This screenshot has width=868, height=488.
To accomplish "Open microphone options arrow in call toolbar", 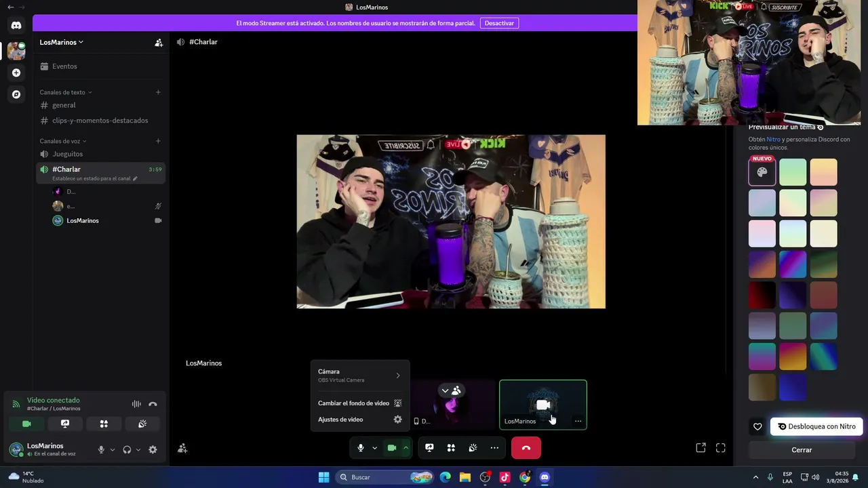I will click(x=374, y=448).
